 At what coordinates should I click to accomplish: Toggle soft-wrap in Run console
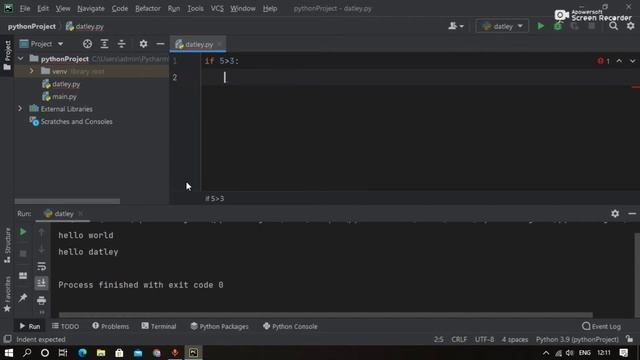[41, 266]
